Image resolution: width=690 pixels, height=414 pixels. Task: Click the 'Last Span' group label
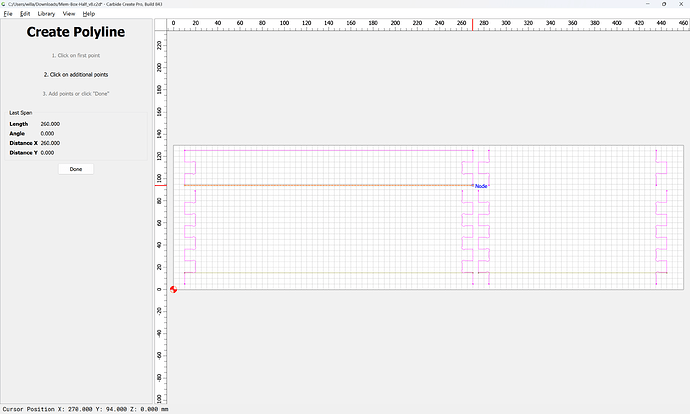click(x=21, y=113)
